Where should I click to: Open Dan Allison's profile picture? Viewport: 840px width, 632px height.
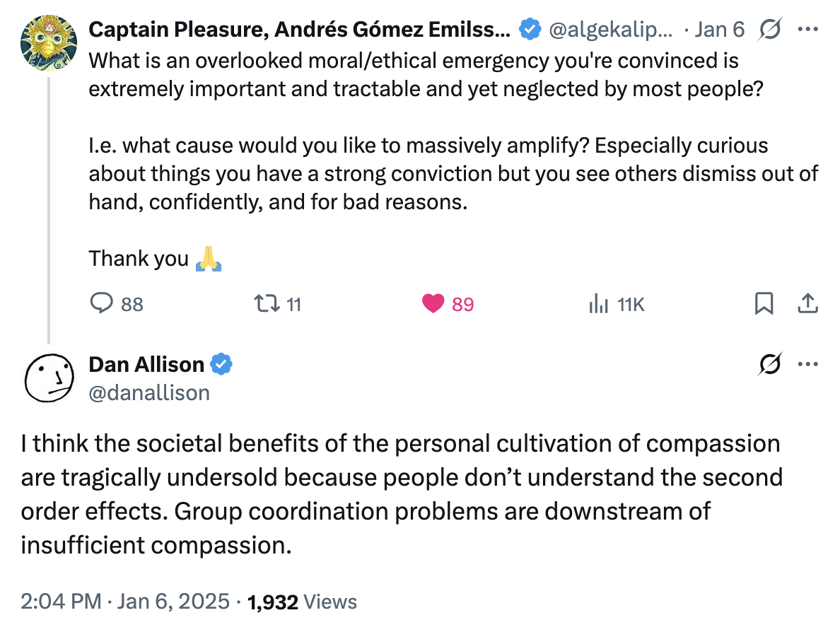[48, 378]
